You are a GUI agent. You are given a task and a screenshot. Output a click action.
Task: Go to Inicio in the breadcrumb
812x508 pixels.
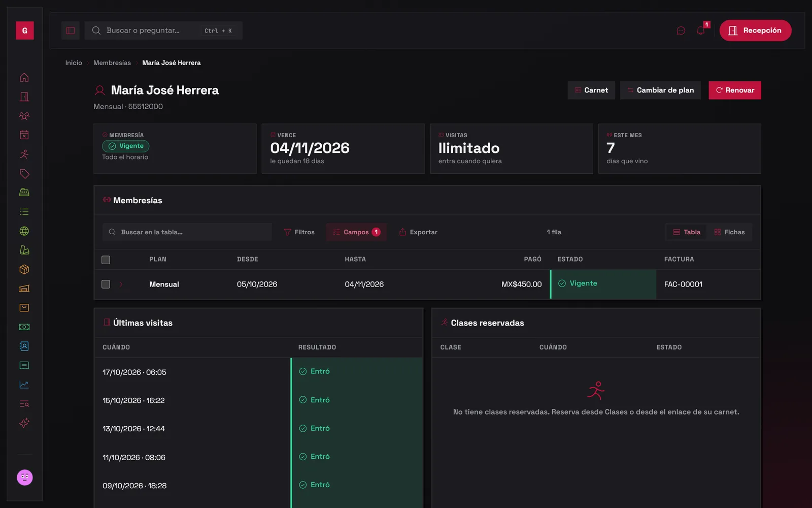(74, 63)
